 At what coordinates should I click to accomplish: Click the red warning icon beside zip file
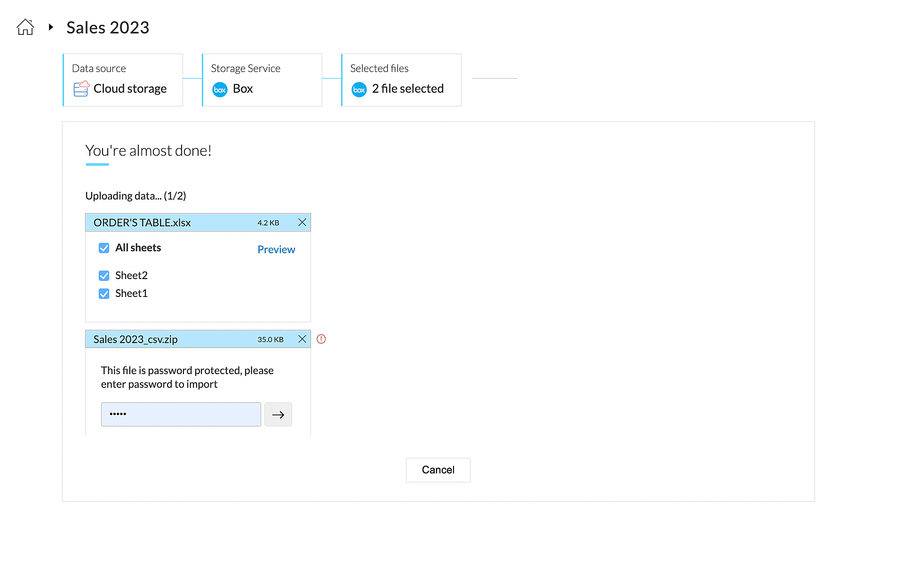click(321, 339)
